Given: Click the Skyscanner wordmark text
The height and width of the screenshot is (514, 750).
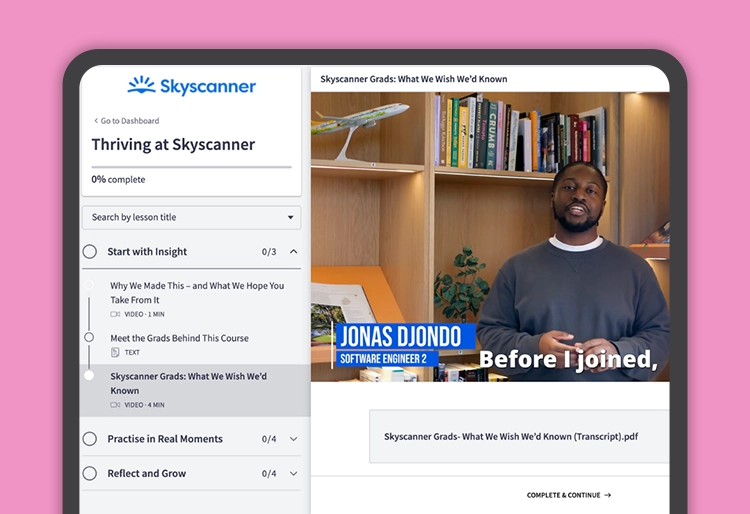Looking at the screenshot, I should (208, 87).
